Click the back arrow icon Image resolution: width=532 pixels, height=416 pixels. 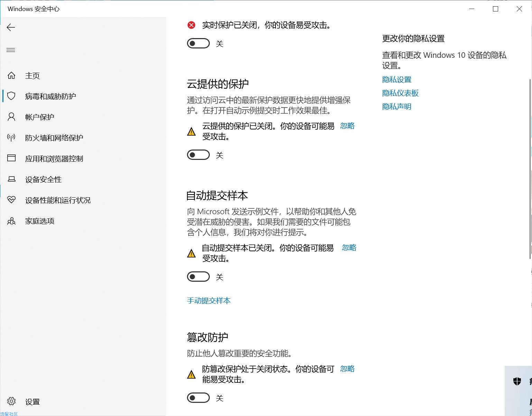click(11, 27)
